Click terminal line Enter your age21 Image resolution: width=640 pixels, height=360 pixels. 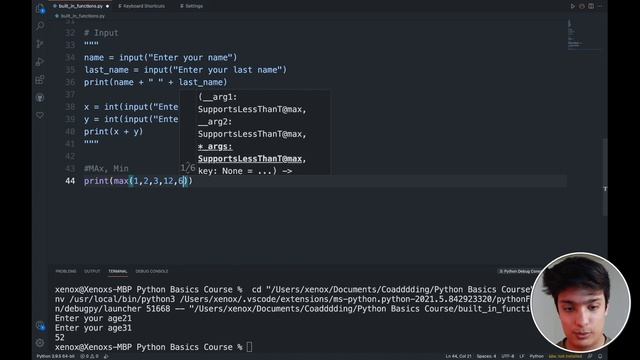coord(93,318)
